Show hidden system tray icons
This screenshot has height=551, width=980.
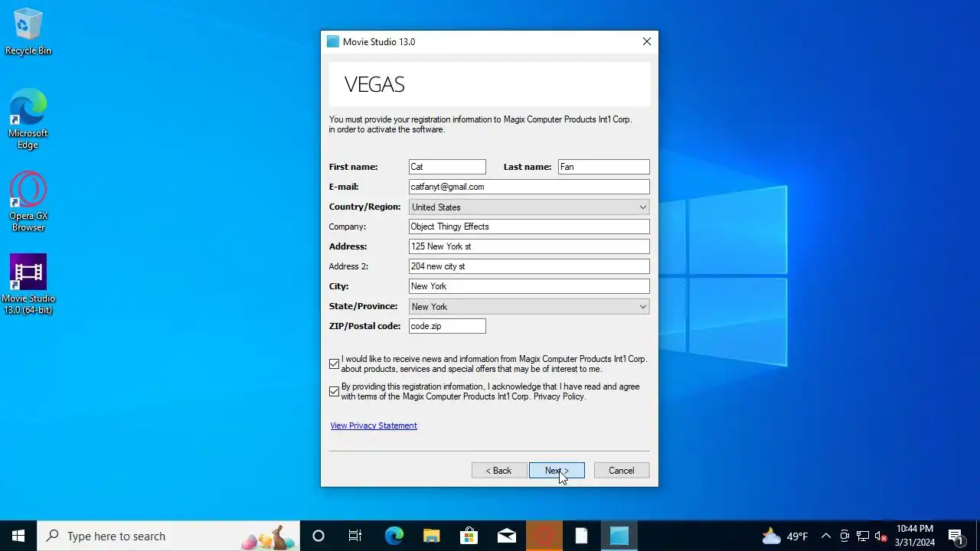click(x=826, y=536)
